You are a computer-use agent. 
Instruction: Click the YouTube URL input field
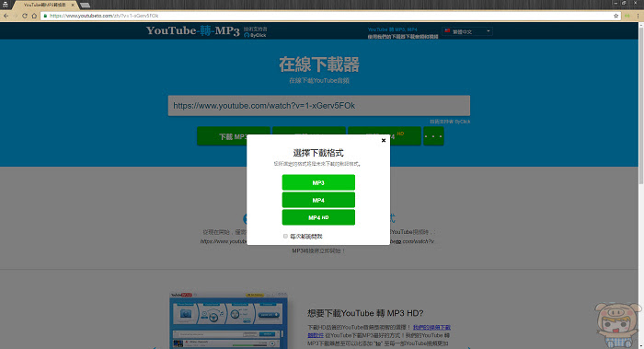318,106
